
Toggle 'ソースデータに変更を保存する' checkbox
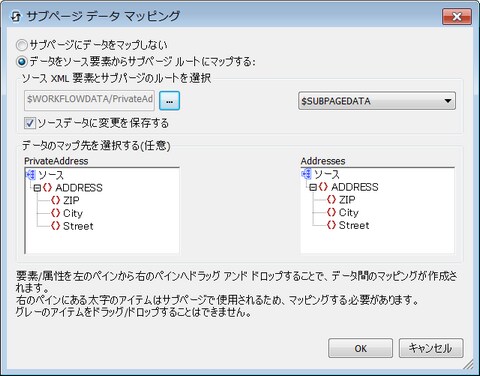point(30,123)
